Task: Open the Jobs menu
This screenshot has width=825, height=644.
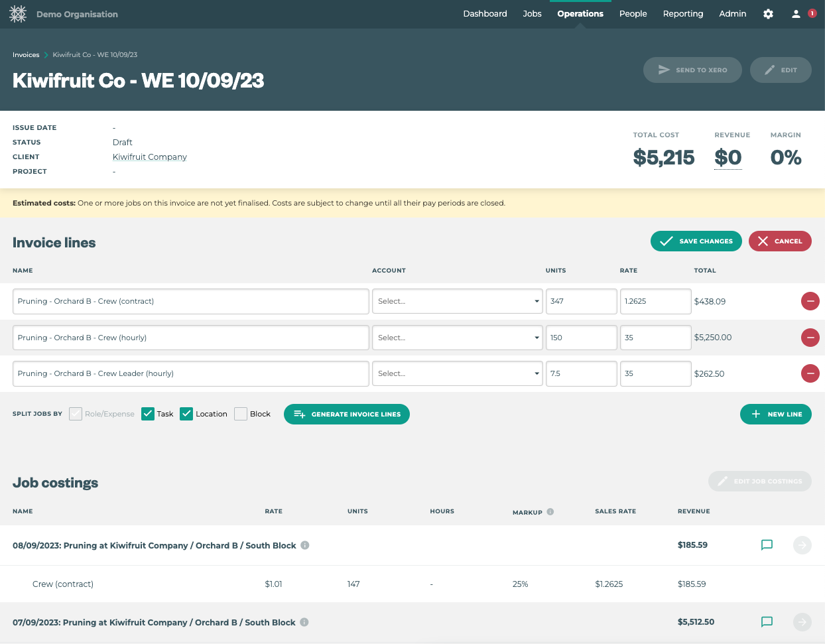Action: tap(532, 14)
